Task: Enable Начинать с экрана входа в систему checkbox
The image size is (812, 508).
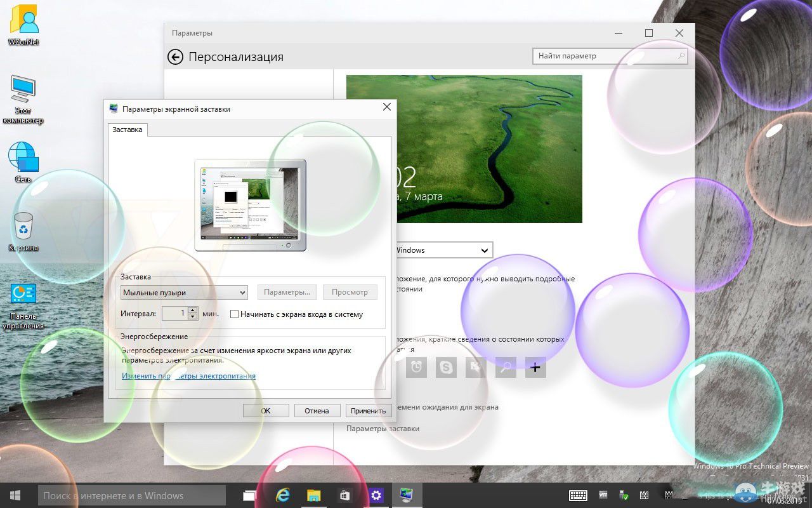Action: coord(234,314)
